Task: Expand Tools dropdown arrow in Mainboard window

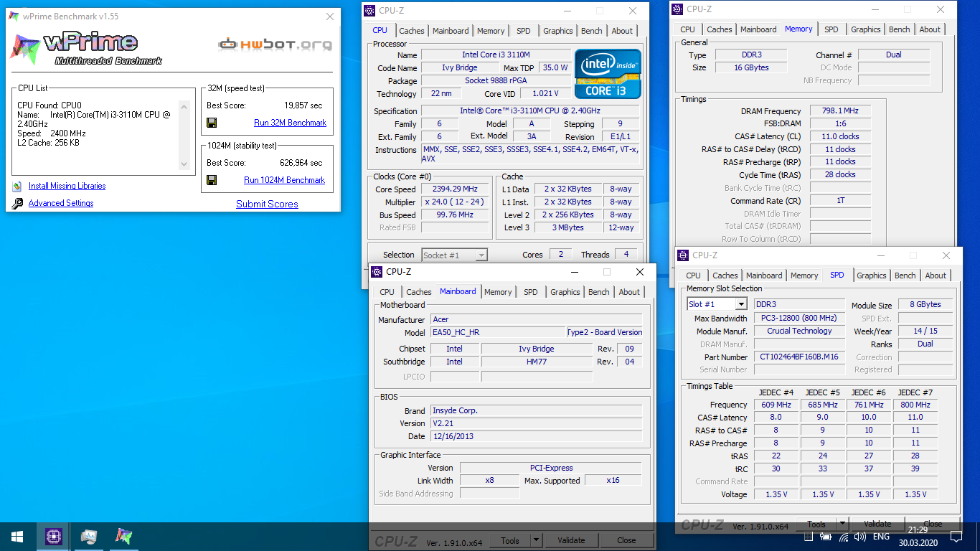Action: 535,540
